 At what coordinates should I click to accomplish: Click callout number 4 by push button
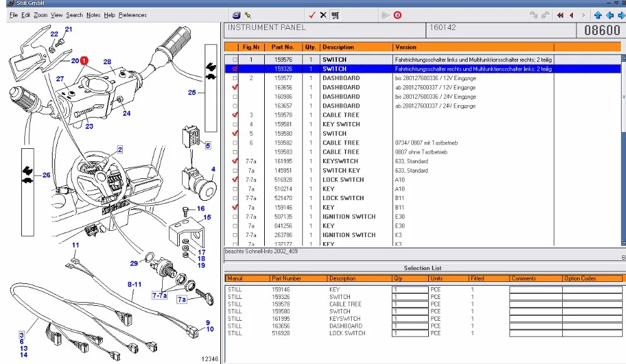click(x=213, y=169)
